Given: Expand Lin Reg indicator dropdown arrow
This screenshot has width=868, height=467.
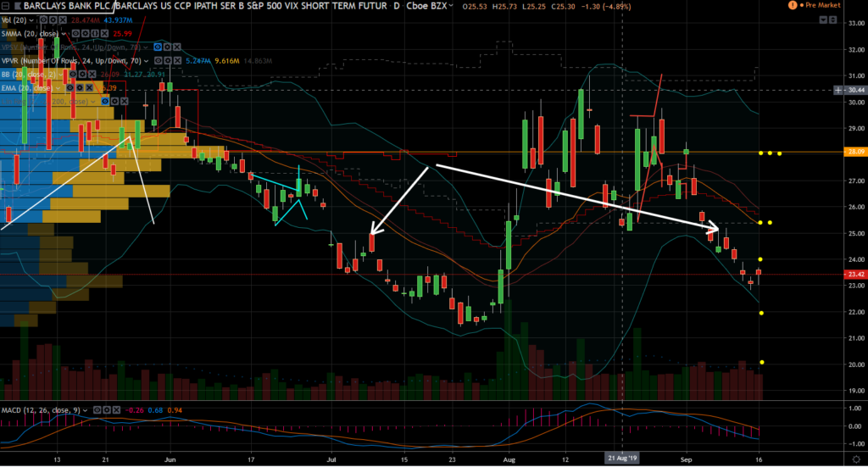Looking at the screenshot, I should point(93,102).
